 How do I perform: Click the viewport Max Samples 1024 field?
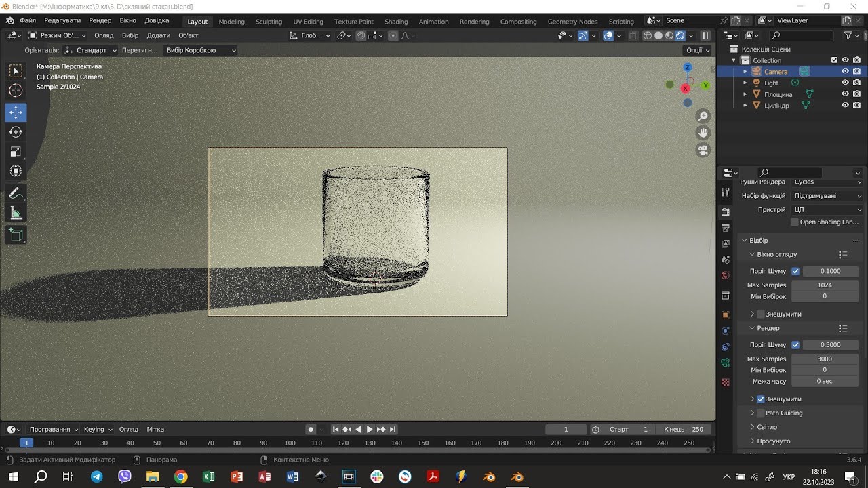click(x=825, y=285)
